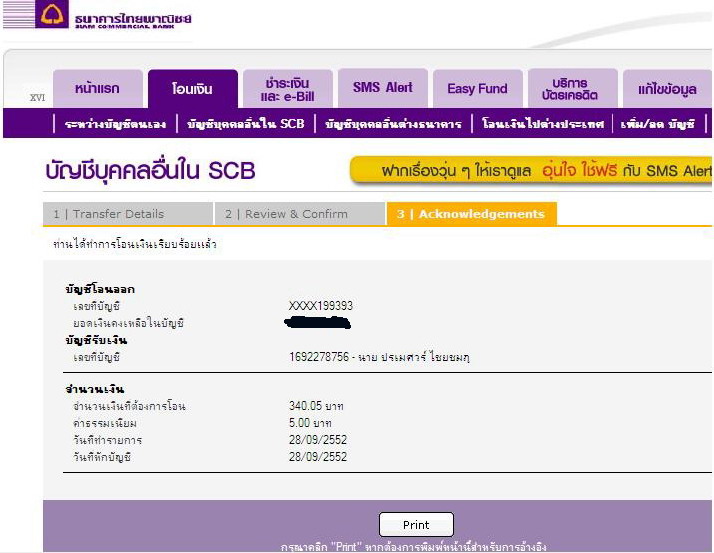Select step 3 Acknowledgements
Viewport: 714px width, 553px height.
click(x=472, y=214)
